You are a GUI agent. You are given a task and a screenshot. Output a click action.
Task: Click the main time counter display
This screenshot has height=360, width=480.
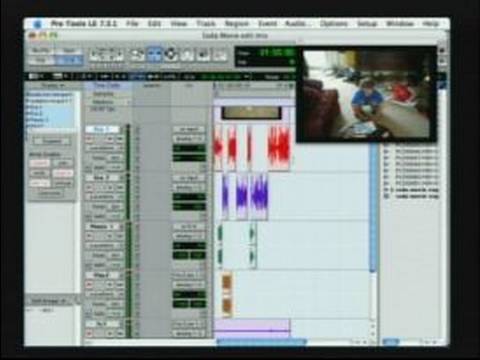277,52
